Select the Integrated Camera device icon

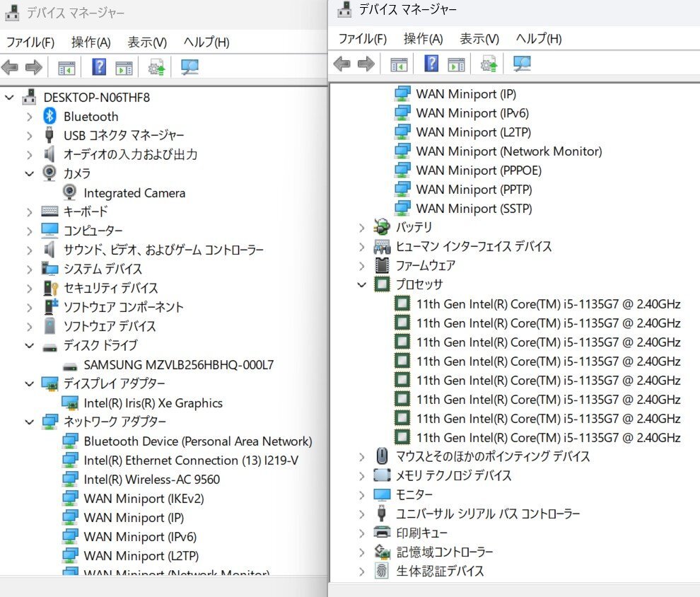click(69, 192)
